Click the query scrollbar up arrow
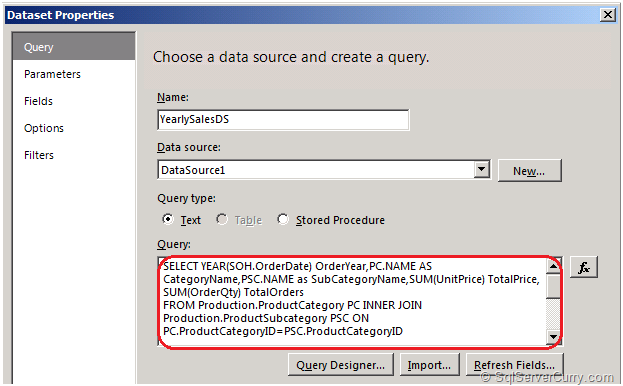 (553, 266)
